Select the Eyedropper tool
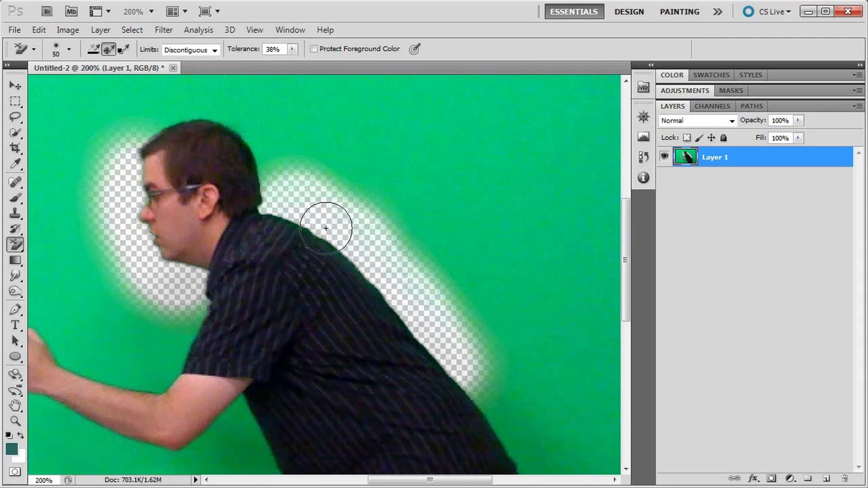 [15, 164]
